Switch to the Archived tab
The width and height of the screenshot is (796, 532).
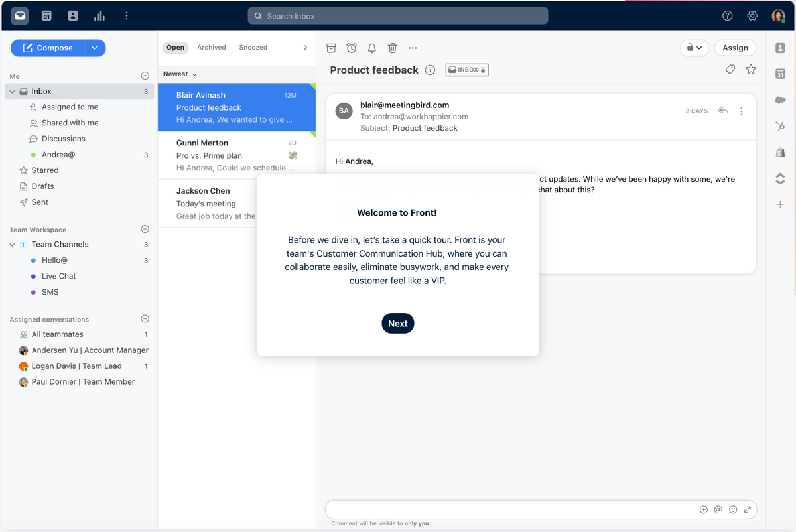click(212, 48)
